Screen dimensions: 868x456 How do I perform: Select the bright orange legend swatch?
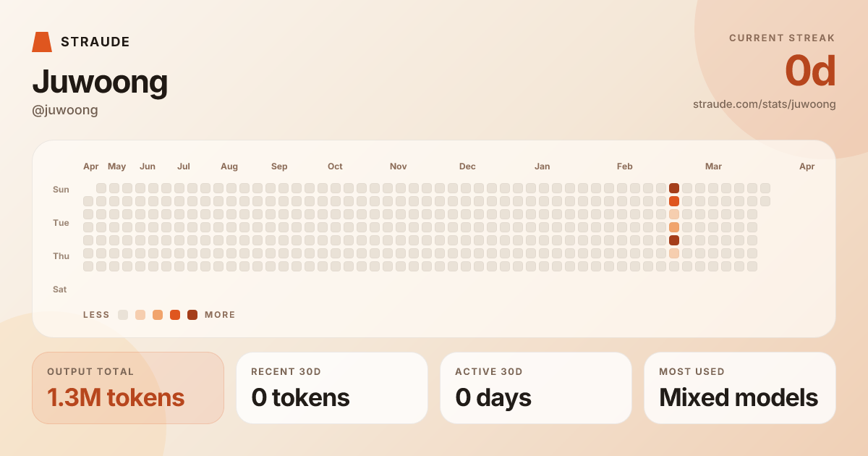pyautogui.click(x=175, y=315)
